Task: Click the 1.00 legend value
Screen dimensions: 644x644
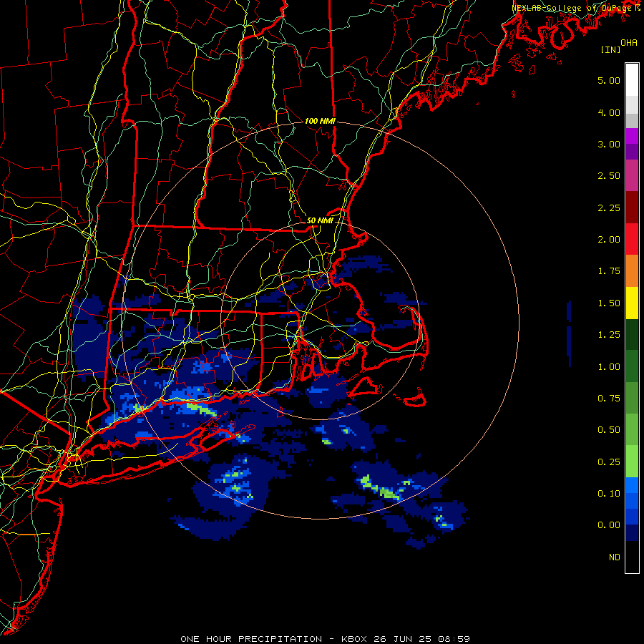Action: point(609,367)
